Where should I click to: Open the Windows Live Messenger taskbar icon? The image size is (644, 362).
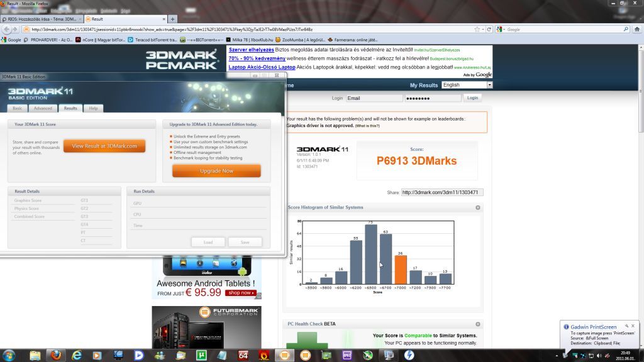pos(160,355)
